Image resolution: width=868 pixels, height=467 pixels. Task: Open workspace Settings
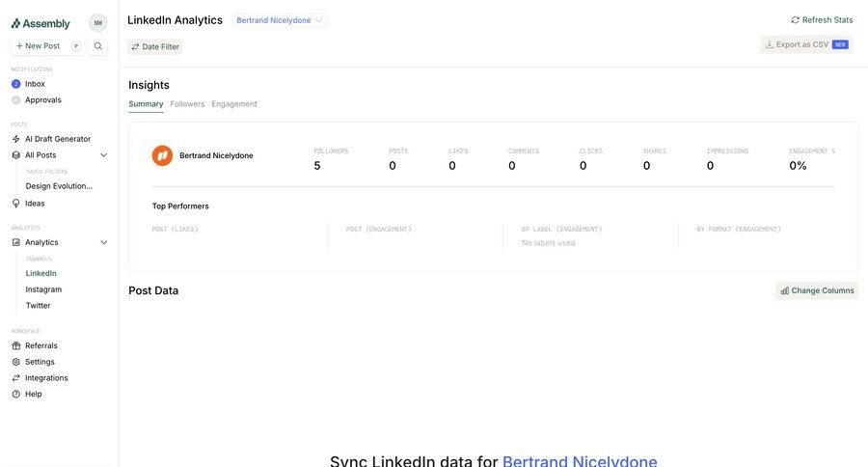(x=40, y=362)
